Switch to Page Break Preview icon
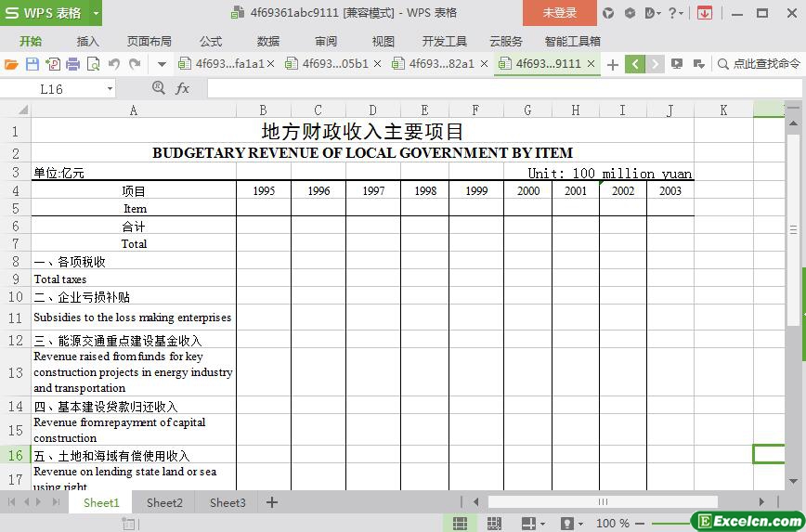The height and width of the screenshot is (532, 806). click(494, 524)
